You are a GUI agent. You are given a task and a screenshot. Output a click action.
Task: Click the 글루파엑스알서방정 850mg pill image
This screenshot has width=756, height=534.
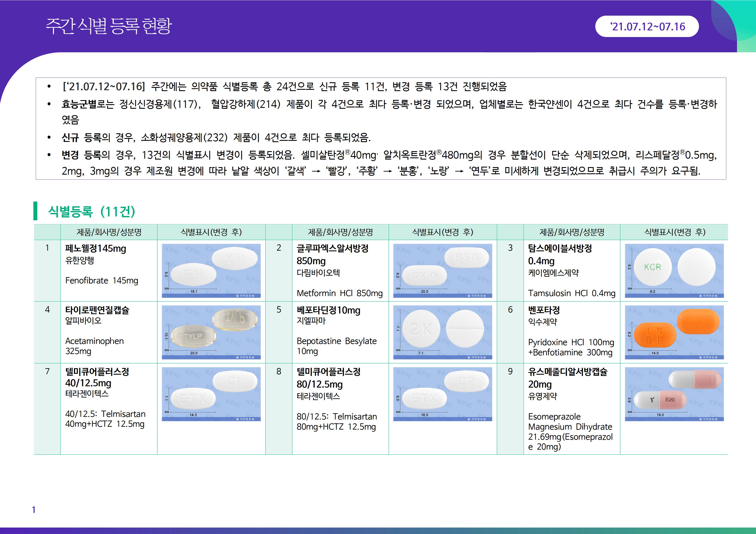442,270
